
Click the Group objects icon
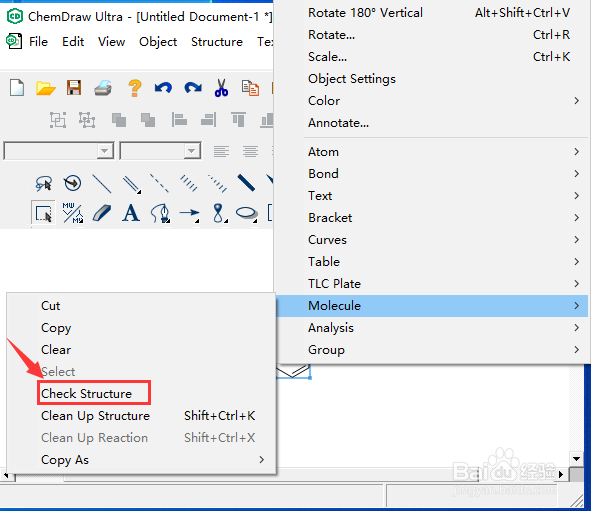(58, 120)
